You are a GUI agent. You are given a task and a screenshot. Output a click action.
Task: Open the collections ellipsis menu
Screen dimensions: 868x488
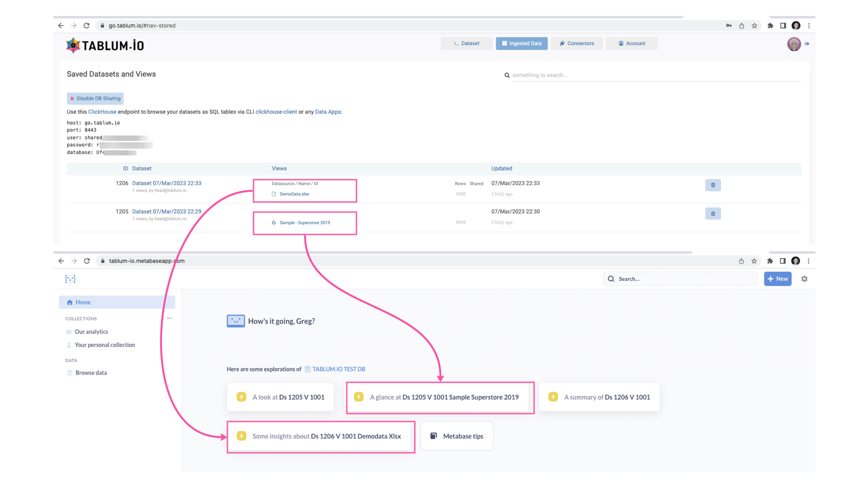click(x=170, y=318)
